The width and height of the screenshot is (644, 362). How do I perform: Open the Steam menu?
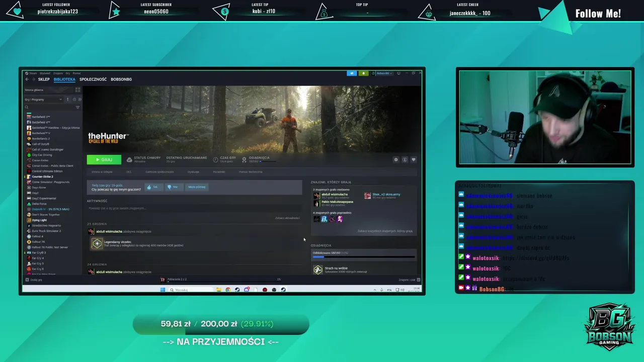click(x=33, y=73)
